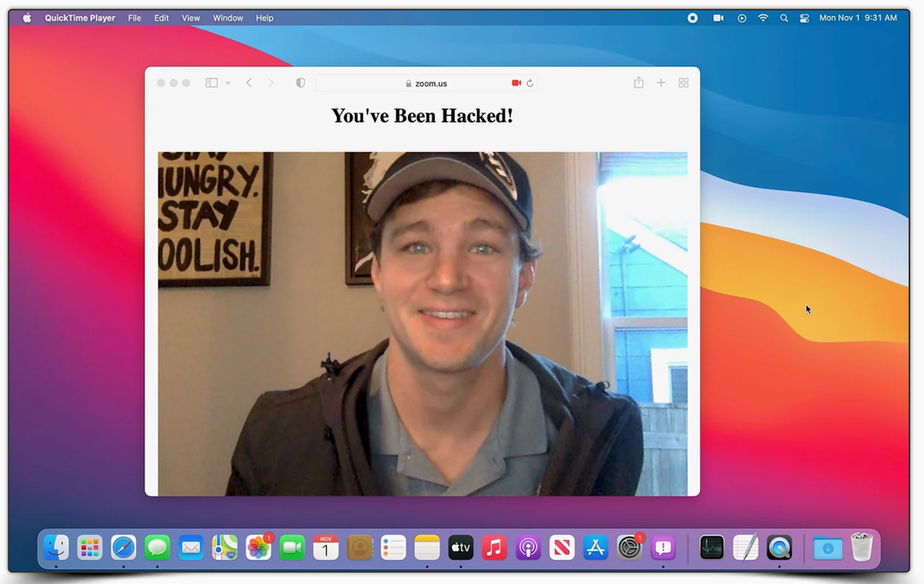
Task: Launch FaceTime from the Dock
Action: [x=292, y=548]
